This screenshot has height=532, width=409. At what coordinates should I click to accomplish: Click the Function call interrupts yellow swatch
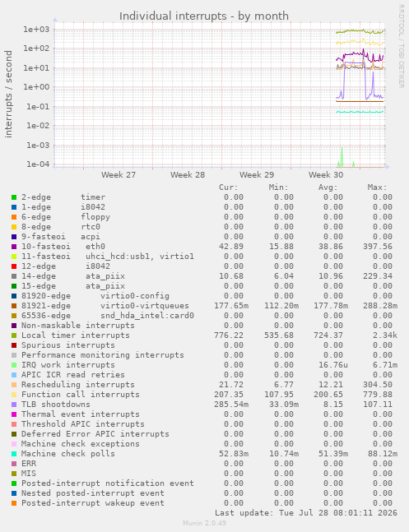[x=14, y=395]
